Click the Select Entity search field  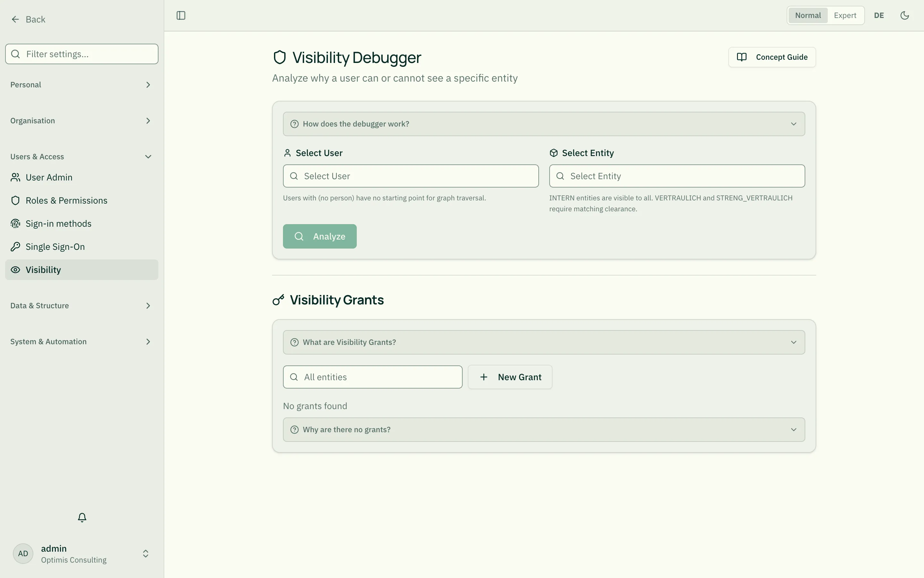[677, 176]
